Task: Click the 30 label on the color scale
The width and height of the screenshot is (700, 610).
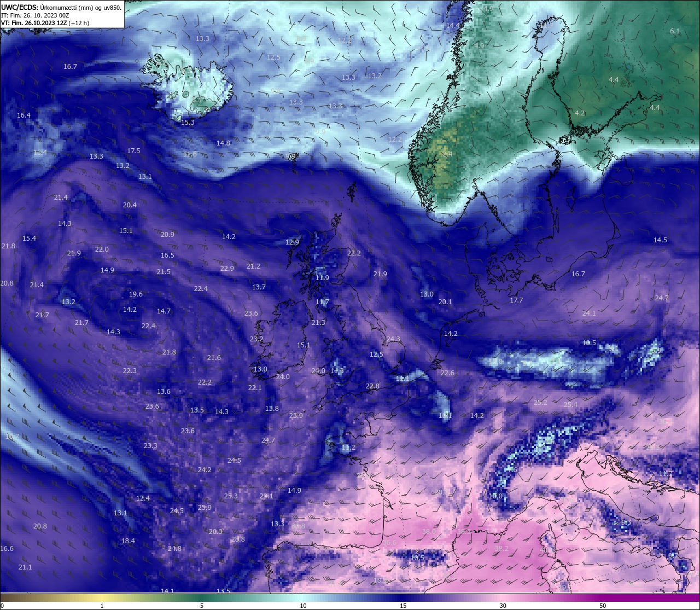Action: [x=503, y=606]
